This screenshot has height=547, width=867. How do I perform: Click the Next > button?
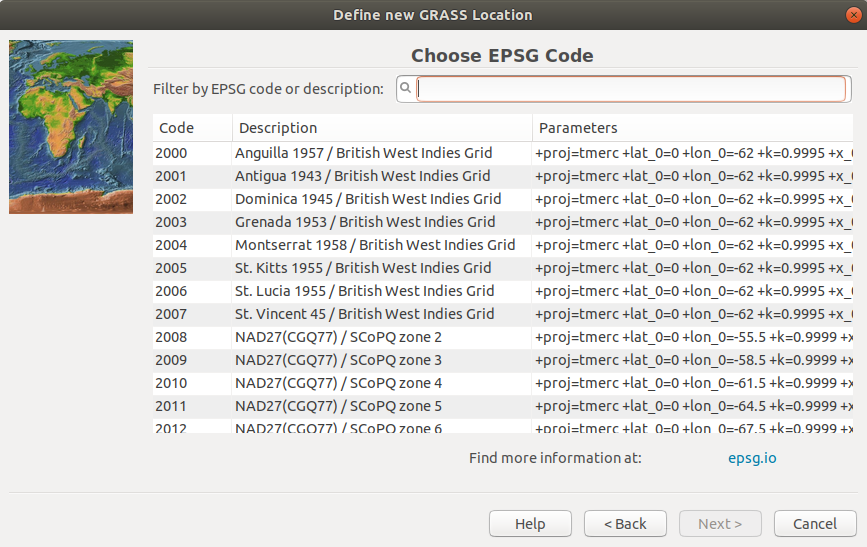click(720, 523)
